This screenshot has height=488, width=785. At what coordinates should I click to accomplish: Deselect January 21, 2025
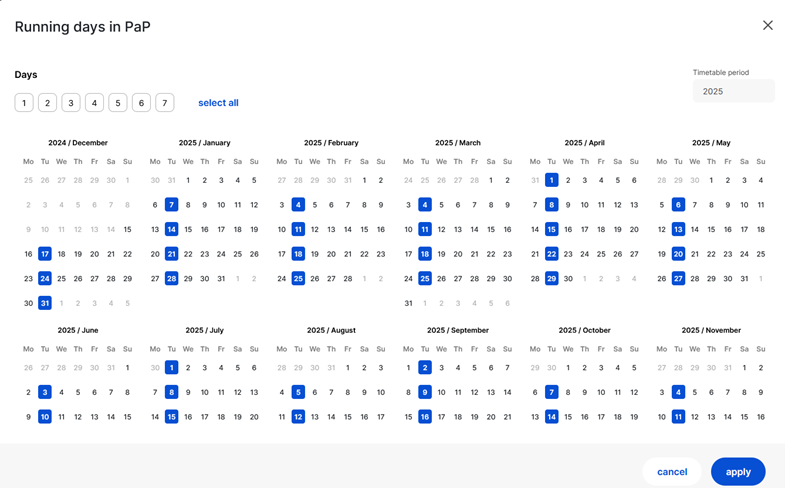171,254
